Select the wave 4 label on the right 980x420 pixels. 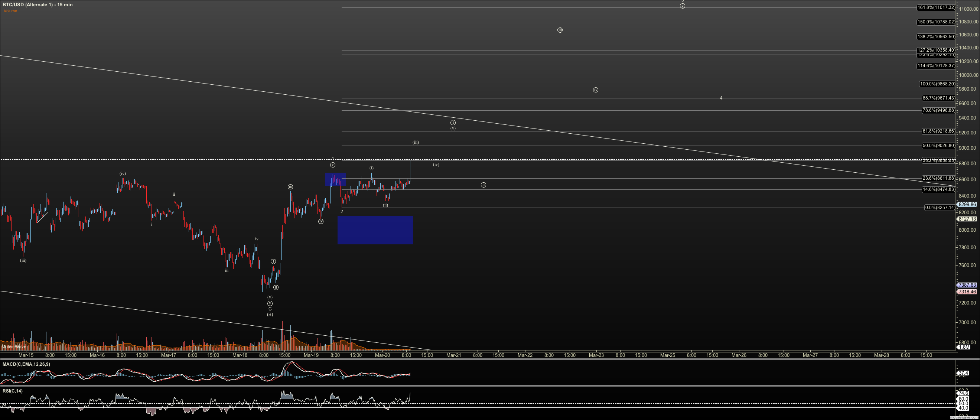tap(721, 98)
